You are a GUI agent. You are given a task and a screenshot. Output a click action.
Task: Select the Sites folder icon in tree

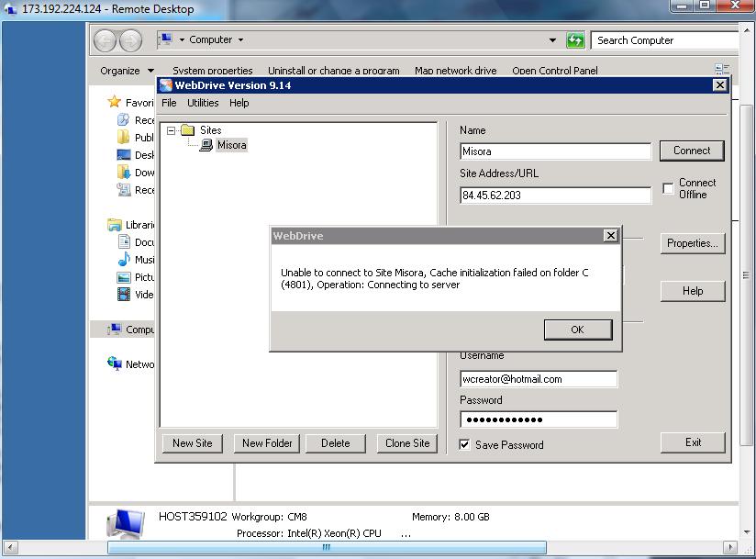pyautogui.click(x=187, y=129)
